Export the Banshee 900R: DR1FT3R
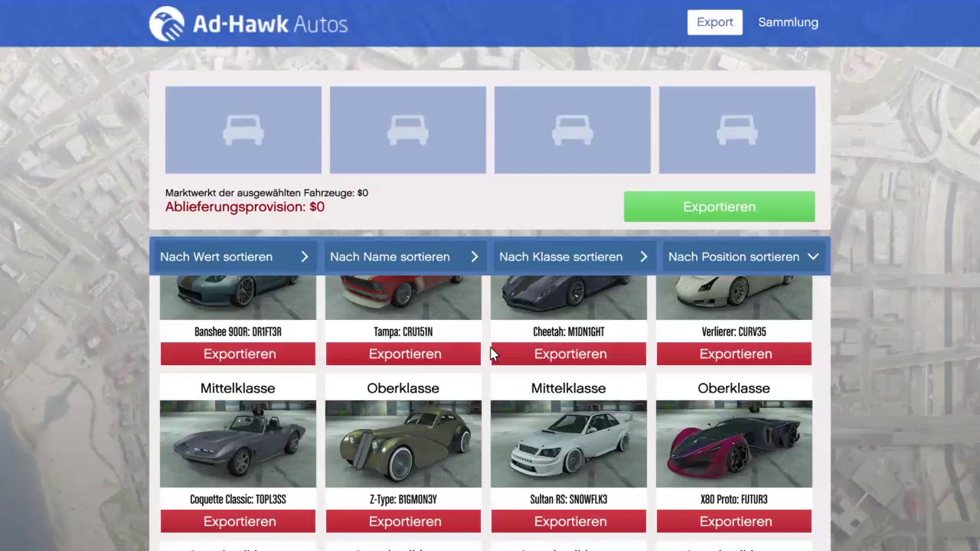The height and width of the screenshot is (551, 980). click(x=238, y=354)
